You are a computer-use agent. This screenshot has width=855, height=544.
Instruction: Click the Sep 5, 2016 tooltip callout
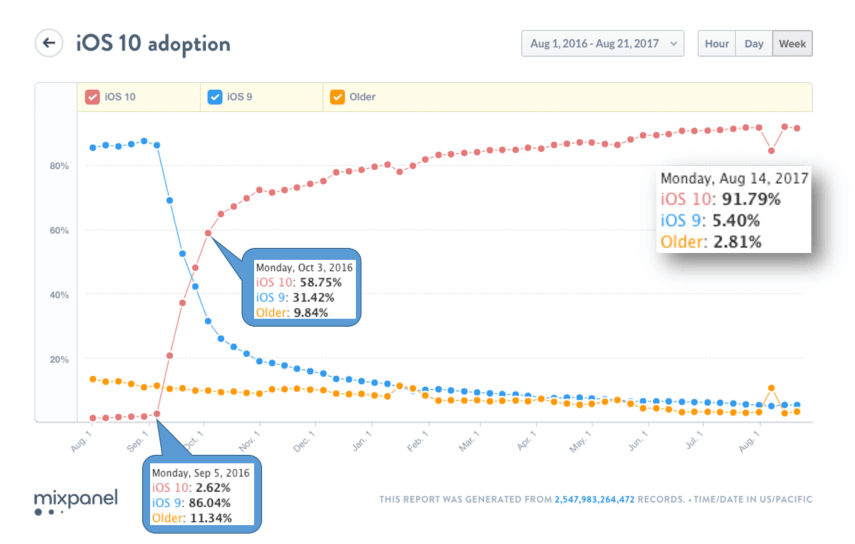(201, 492)
